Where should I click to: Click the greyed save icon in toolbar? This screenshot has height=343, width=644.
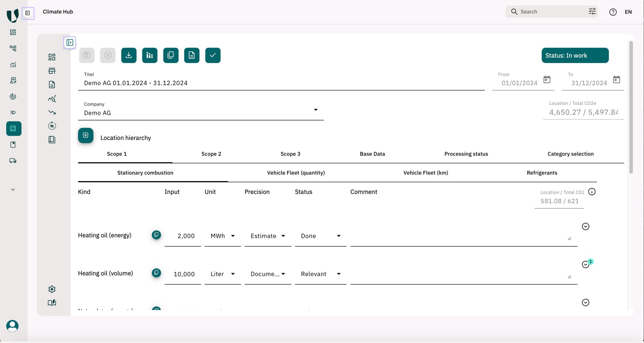coord(87,55)
